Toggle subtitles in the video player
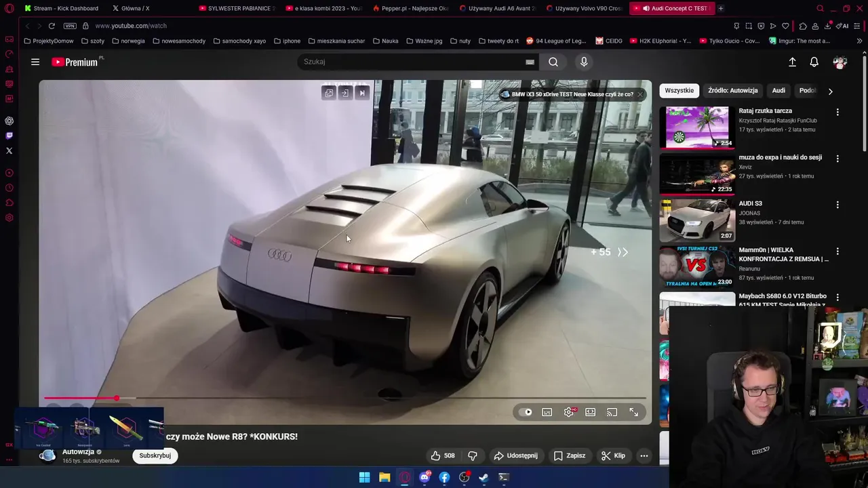Screen dimensions: 868x488 coord(547,412)
